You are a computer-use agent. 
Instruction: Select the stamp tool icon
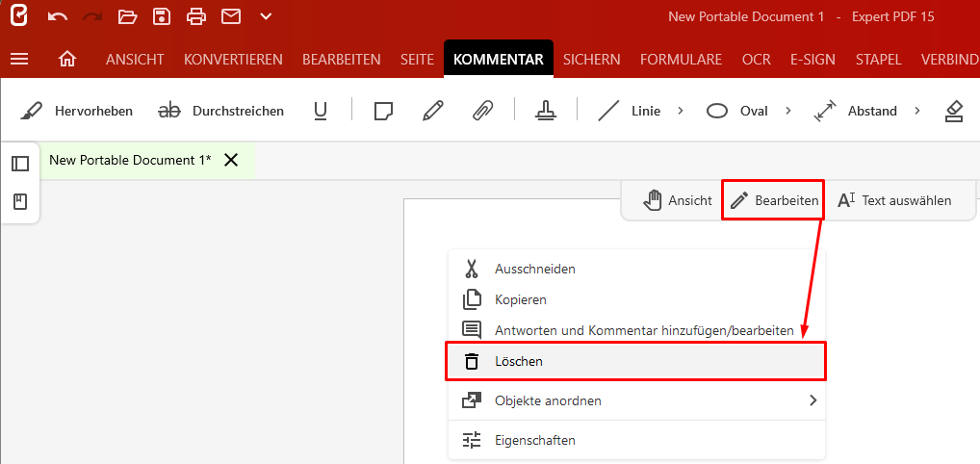pyautogui.click(x=546, y=112)
